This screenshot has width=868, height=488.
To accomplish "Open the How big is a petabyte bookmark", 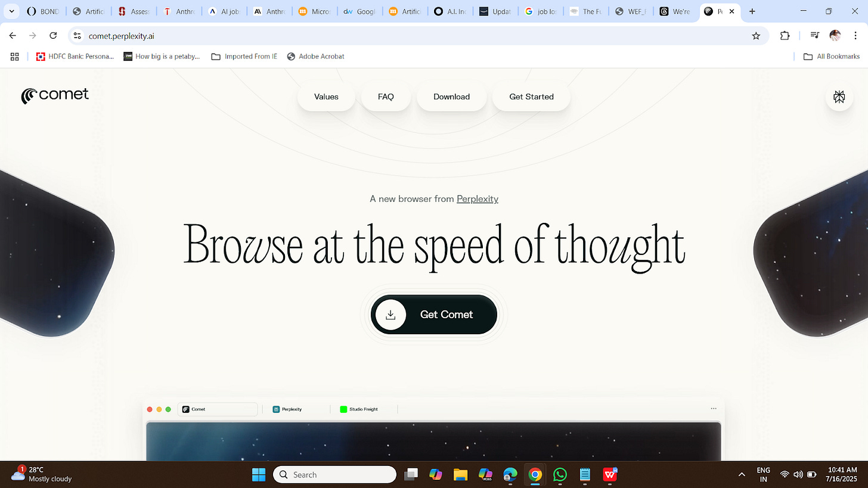I will tap(162, 57).
